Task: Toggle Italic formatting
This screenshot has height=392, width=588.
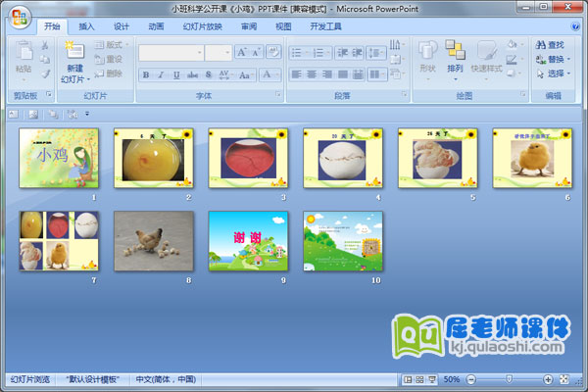Action: (x=161, y=75)
